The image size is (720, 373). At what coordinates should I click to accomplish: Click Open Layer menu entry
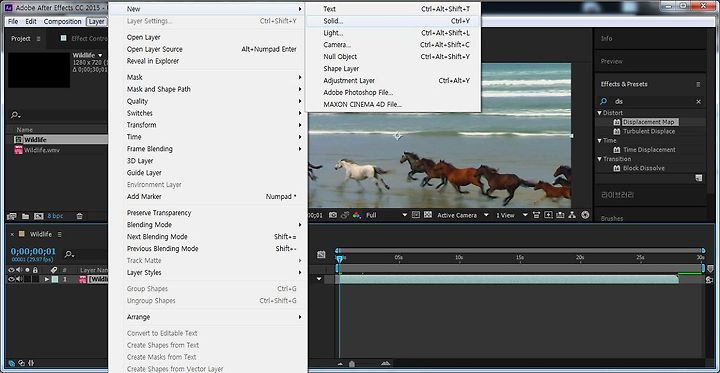click(208, 37)
